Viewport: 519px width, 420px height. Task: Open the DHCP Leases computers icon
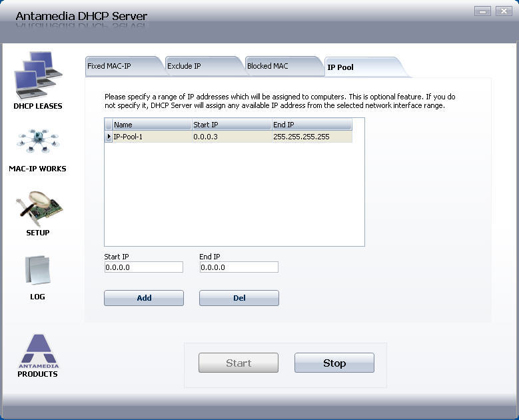(x=38, y=75)
